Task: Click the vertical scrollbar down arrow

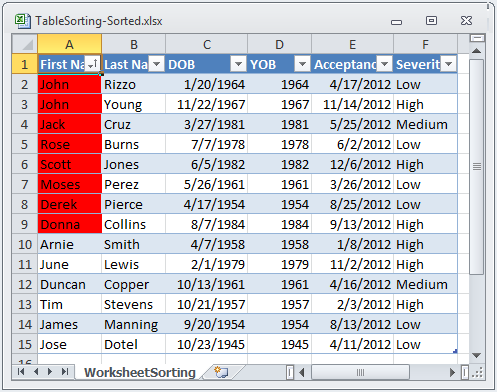Action: click(477, 356)
